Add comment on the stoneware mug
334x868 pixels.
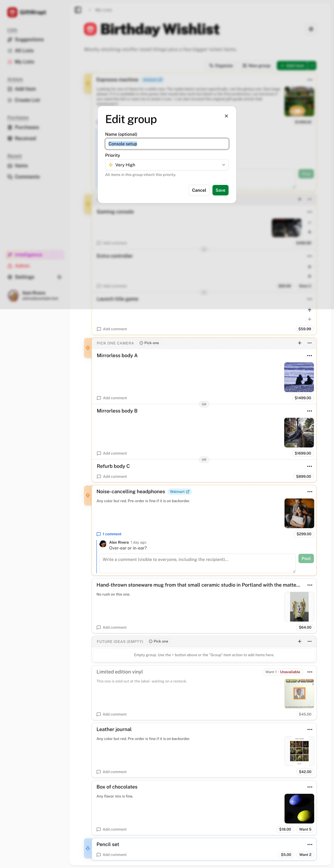pos(111,627)
